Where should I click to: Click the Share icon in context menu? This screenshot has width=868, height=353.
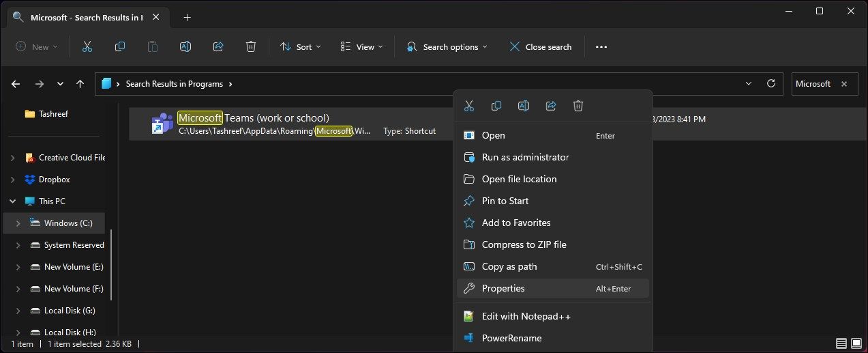point(551,106)
